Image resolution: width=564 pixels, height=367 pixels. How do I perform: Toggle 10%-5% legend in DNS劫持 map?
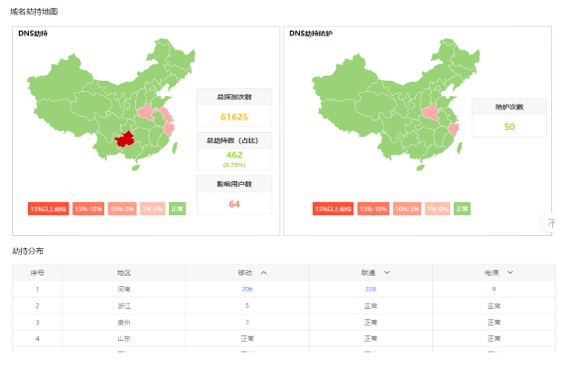pyautogui.click(x=122, y=209)
